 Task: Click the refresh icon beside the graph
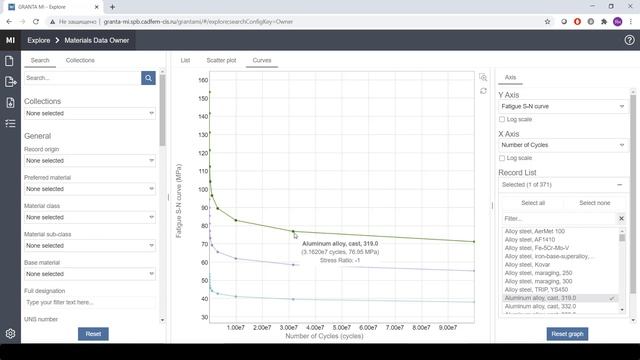(x=483, y=91)
